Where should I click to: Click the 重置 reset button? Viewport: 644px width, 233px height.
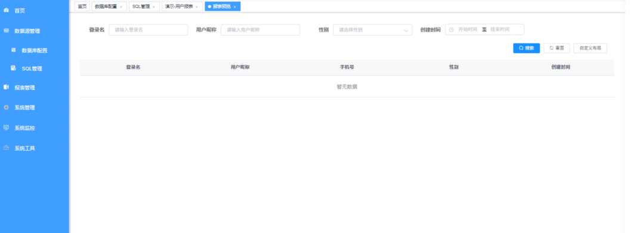coord(556,48)
